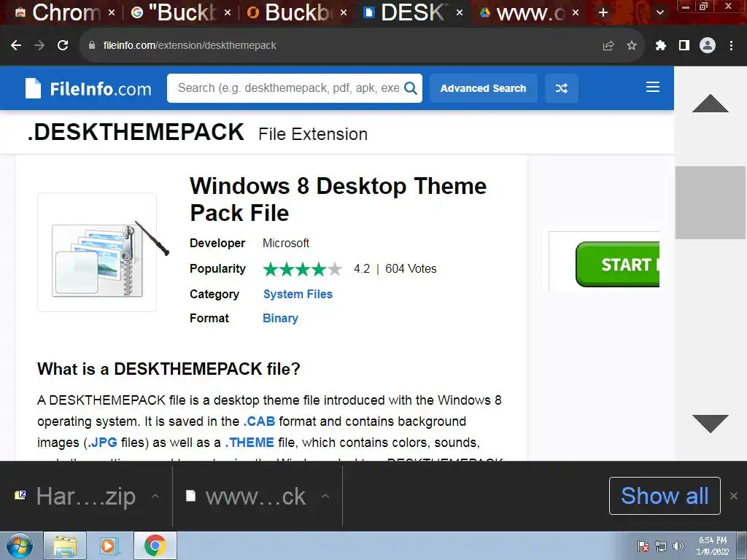The image size is (747, 560).
Task: Close the downloads bar
Action: (734, 496)
